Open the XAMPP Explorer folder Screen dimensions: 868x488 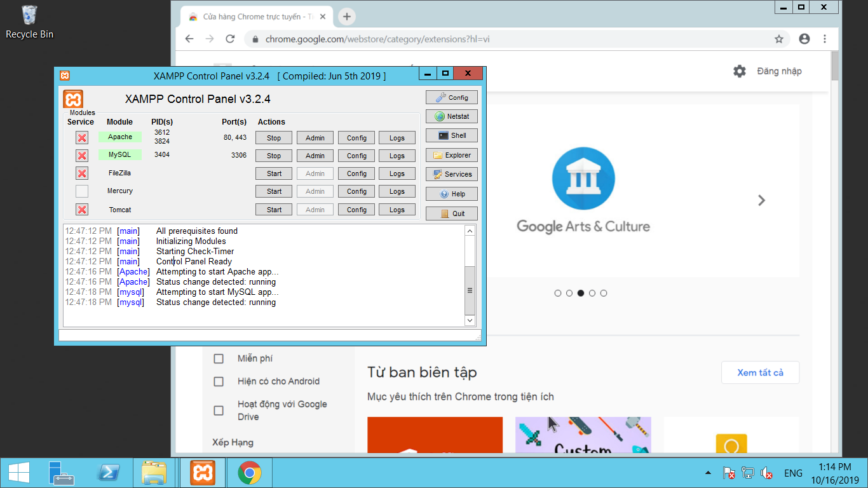click(x=451, y=155)
